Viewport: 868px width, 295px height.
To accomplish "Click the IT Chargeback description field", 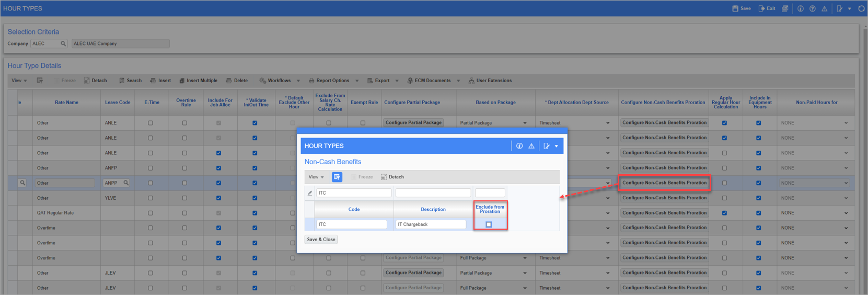I will coord(431,224).
